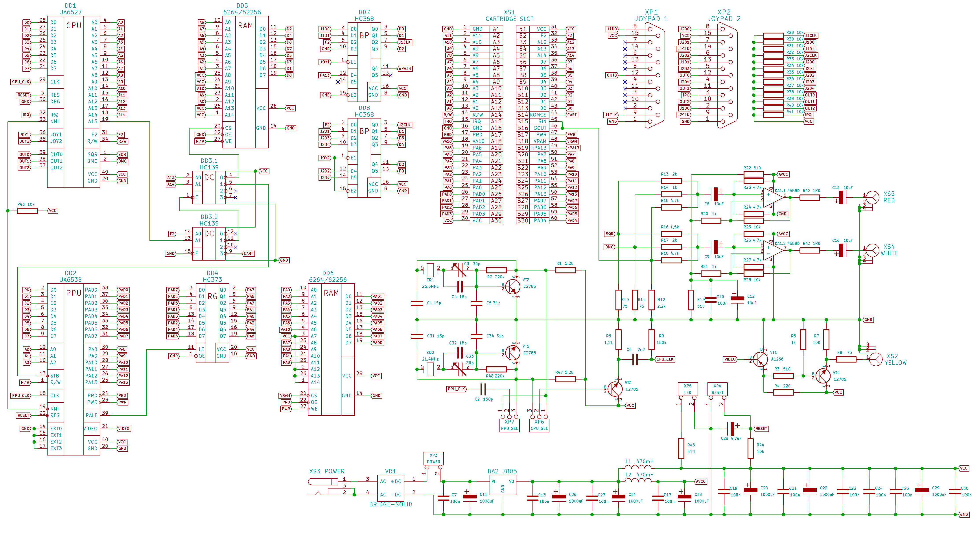Click the VD1 BRIDGE-SOLID rectifier block
The height and width of the screenshot is (533, 980).
click(390, 488)
